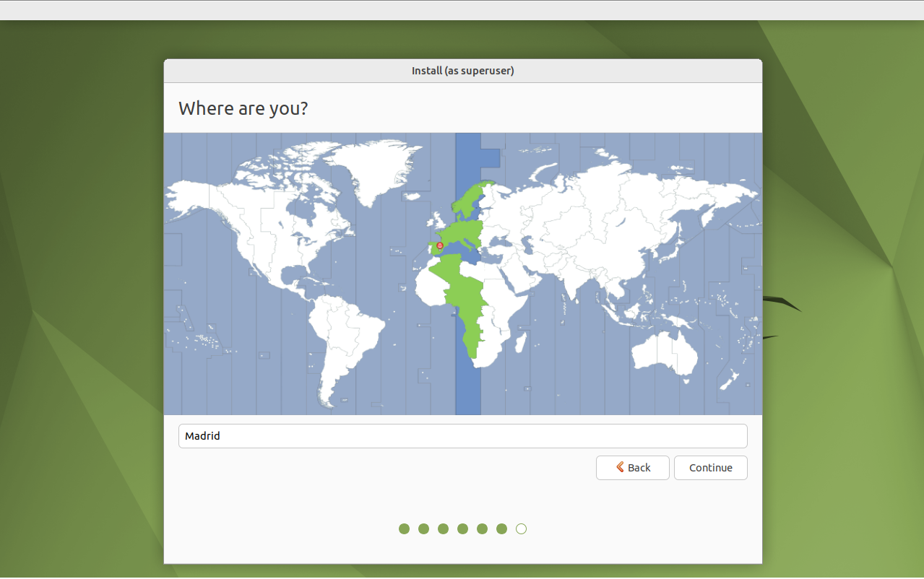Go back using the Back button
Image resolution: width=924 pixels, height=579 pixels.
(632, 468)
